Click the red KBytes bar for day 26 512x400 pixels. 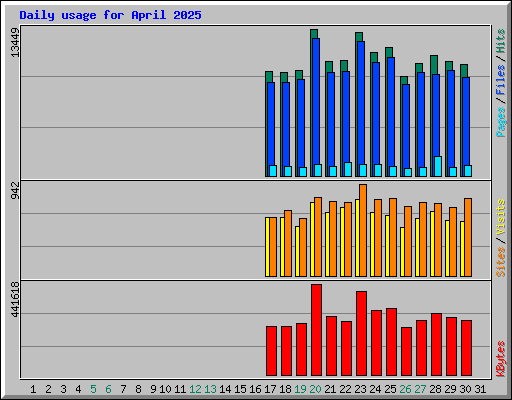[406, 352]
